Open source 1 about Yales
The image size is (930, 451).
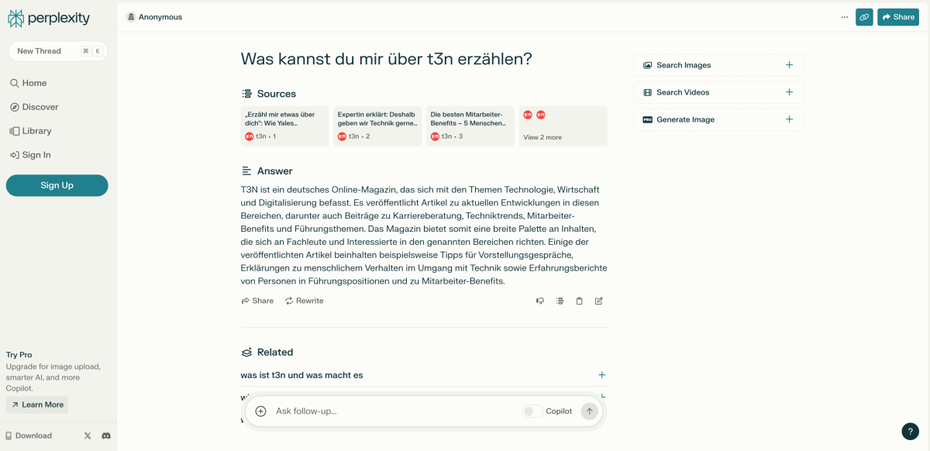tap(285, 126)
